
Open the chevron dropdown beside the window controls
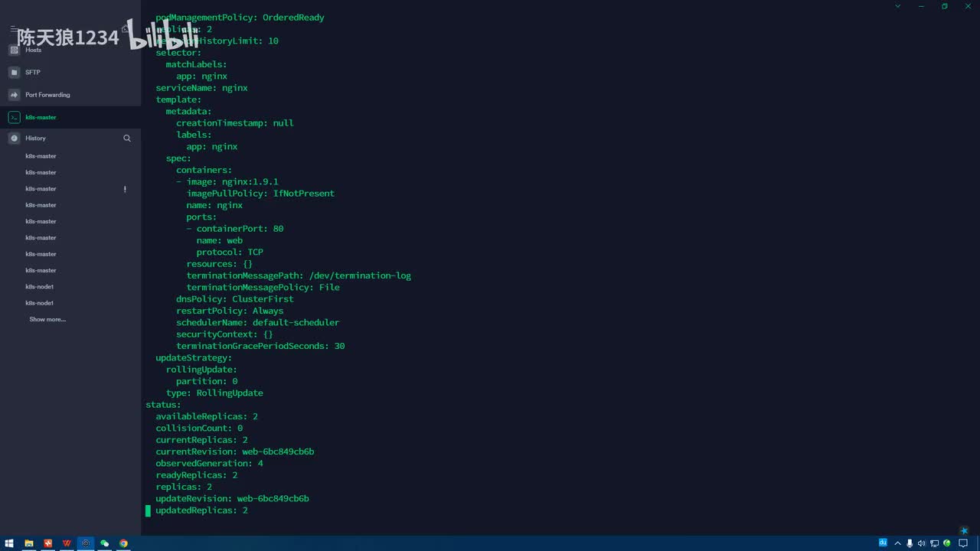pos(898,6)
